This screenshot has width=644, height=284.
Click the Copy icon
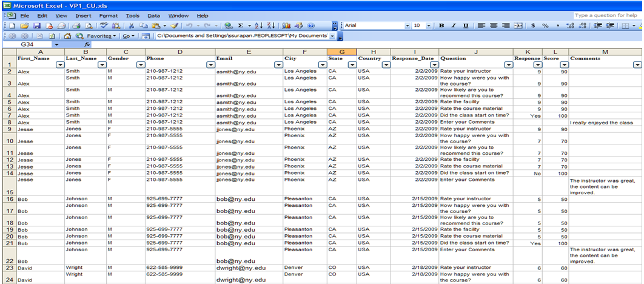coord(143,25)
